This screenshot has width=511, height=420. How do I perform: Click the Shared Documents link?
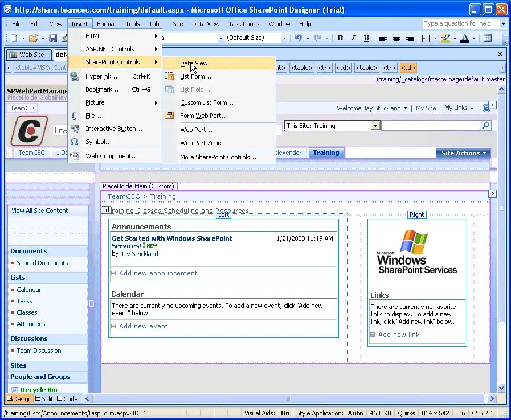pos(42,263)
